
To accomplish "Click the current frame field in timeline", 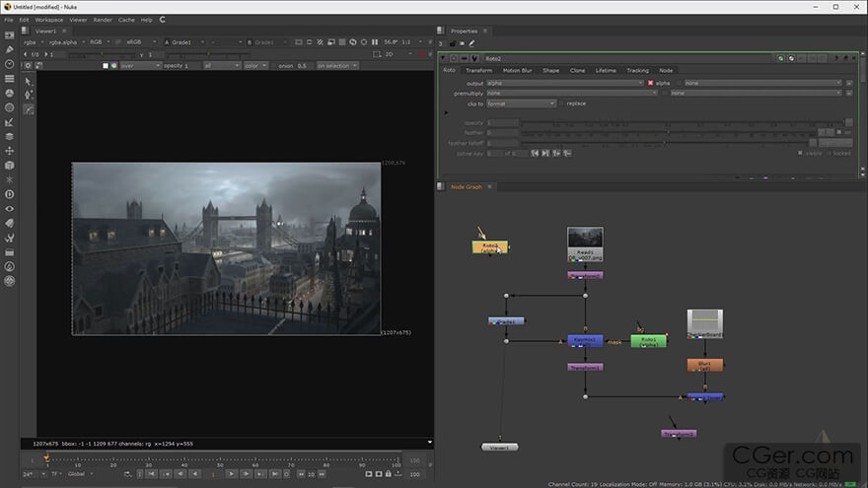I will click(x=213, y=474).
